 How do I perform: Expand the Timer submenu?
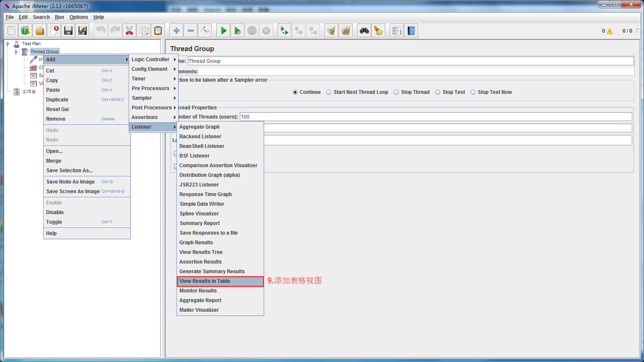point(153,79)
